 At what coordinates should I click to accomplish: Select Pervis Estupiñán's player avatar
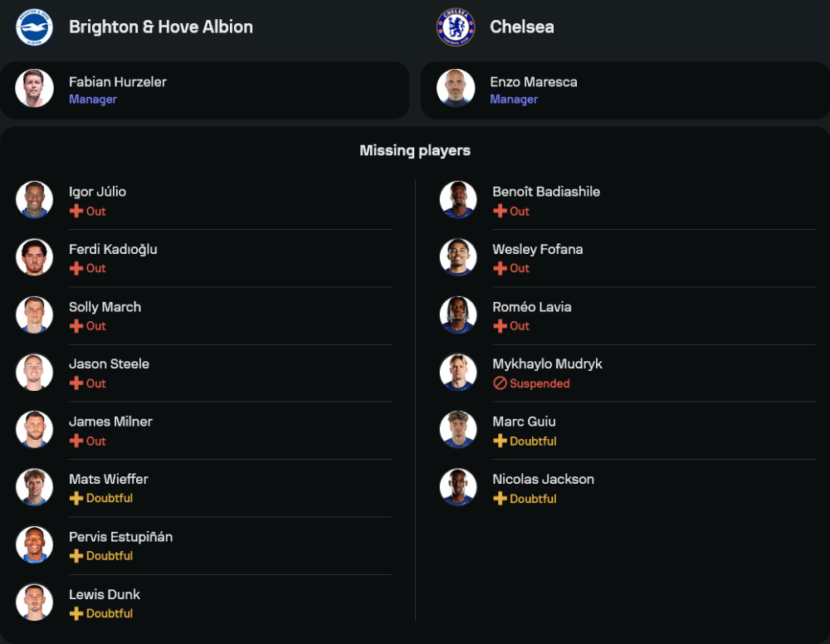coord(34,544)
